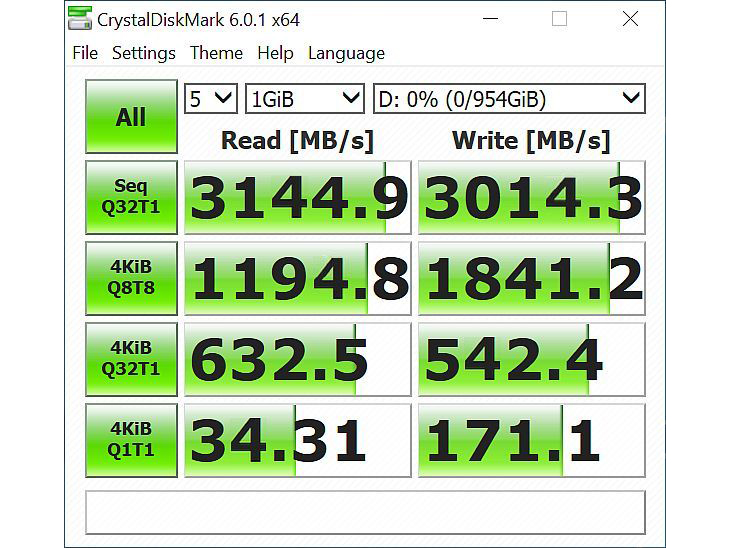Click the 4KiB Q1T1 write result 171.1
The image size is (730, 548).
pyautogui.click(x=532, y=440)
